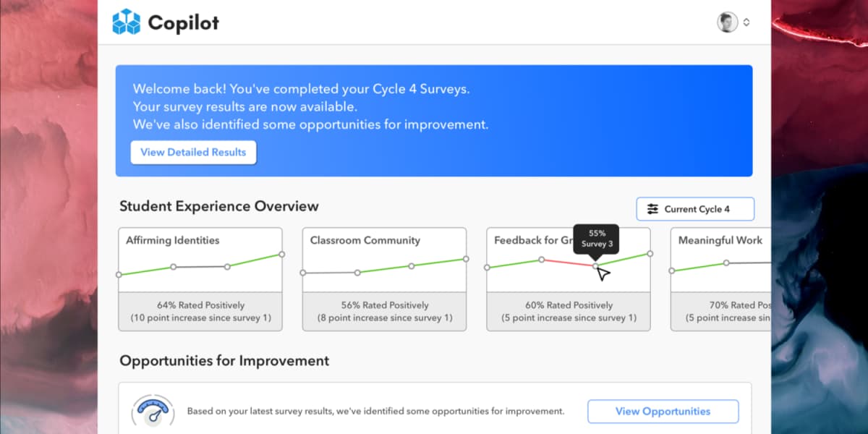This screenshot has height=434, width=868.
Task: Click View Opportunities button
Action: coord(663,412)
